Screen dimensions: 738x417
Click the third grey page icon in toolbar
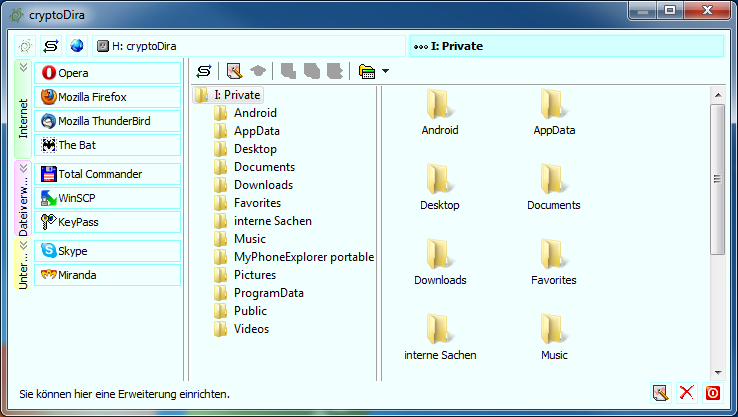[x=335, y=71]
